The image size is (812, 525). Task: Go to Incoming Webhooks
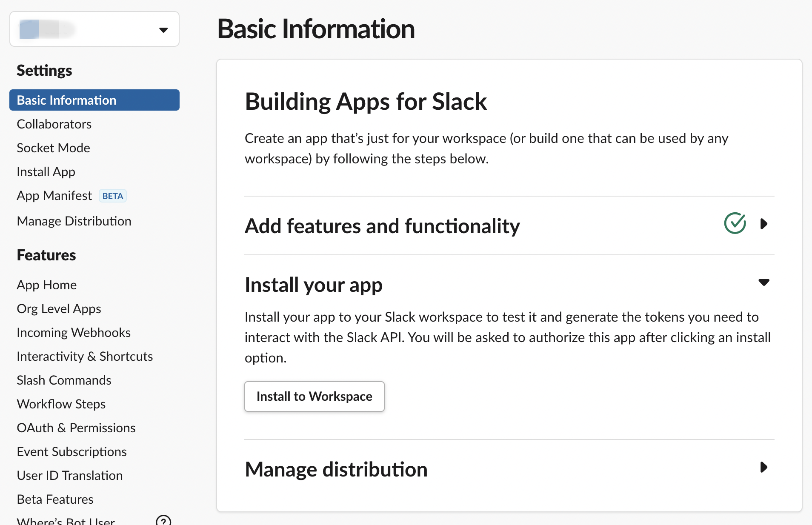tap(74, 333)
